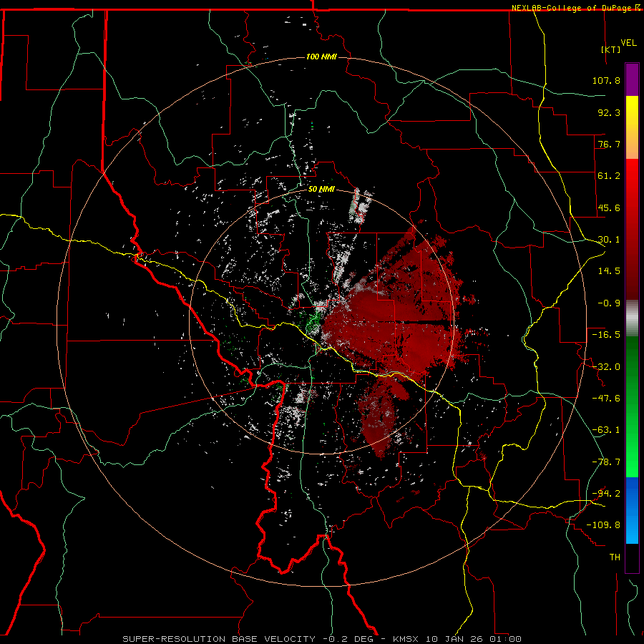The image size is (644, 644).
Task: Select the -109.8 legend value
Action: pyautogui.click(x=603, y=525)
